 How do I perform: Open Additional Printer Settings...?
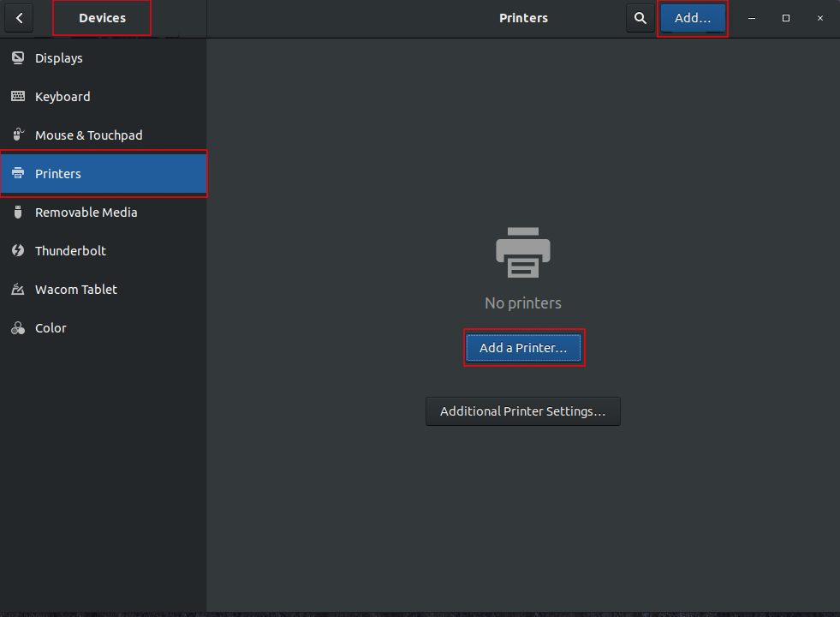point(522,411)
